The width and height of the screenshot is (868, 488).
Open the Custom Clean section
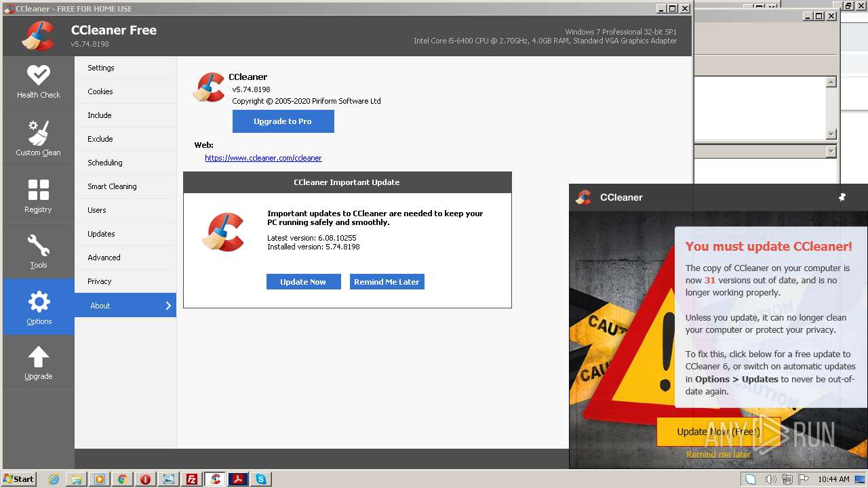pos(38,140)
